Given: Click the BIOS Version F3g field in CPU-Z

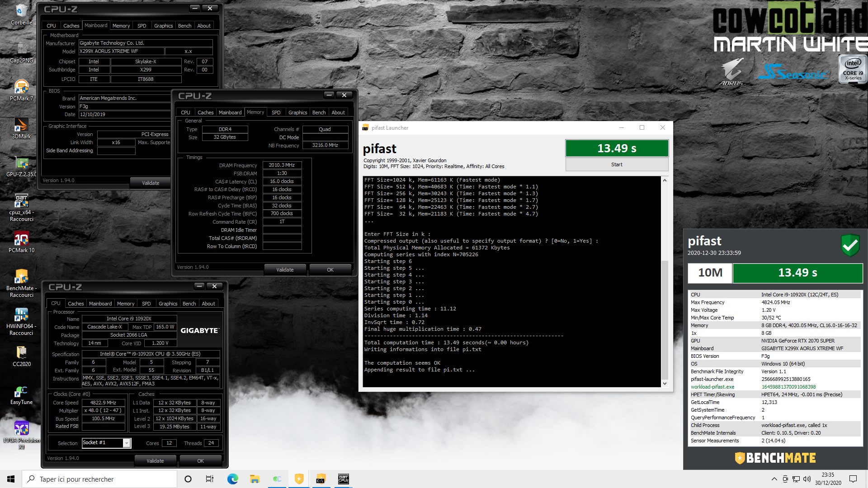Looking at the screenshot, I should (124, 107).
